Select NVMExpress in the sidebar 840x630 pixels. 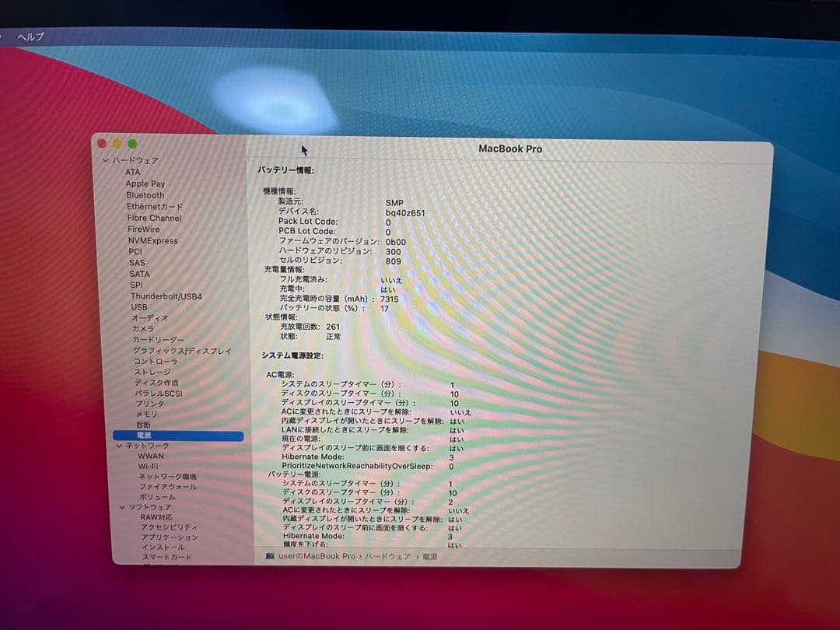pyautogui.click(x=152, y=240)
